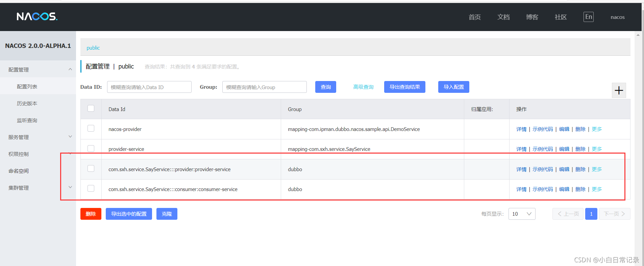Click the red 删除 button below table
Viewport: 644px width, 266px height.
(91, 214)
